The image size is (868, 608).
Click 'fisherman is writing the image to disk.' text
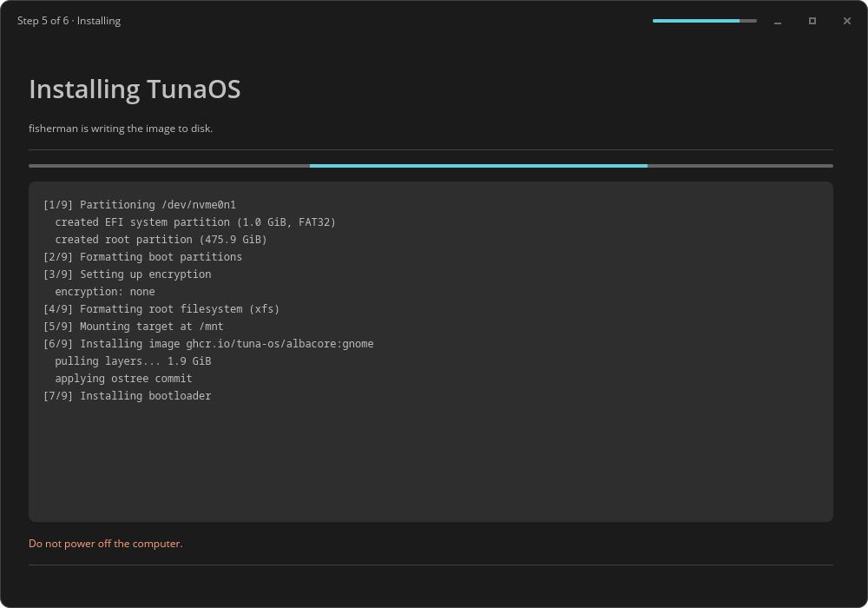coord(121,129)
